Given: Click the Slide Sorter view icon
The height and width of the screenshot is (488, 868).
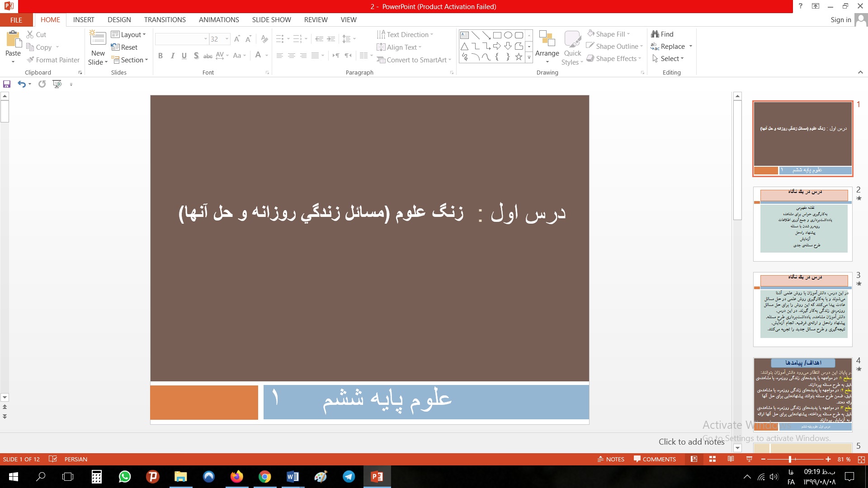Looking at the screenshot, I should [712, 459].
